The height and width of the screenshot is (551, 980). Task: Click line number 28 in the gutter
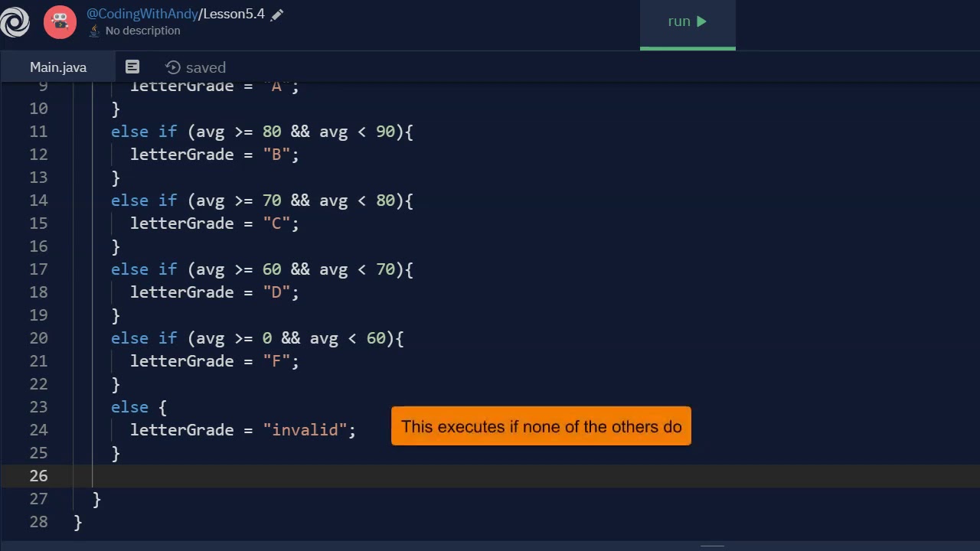pos(38,522)
